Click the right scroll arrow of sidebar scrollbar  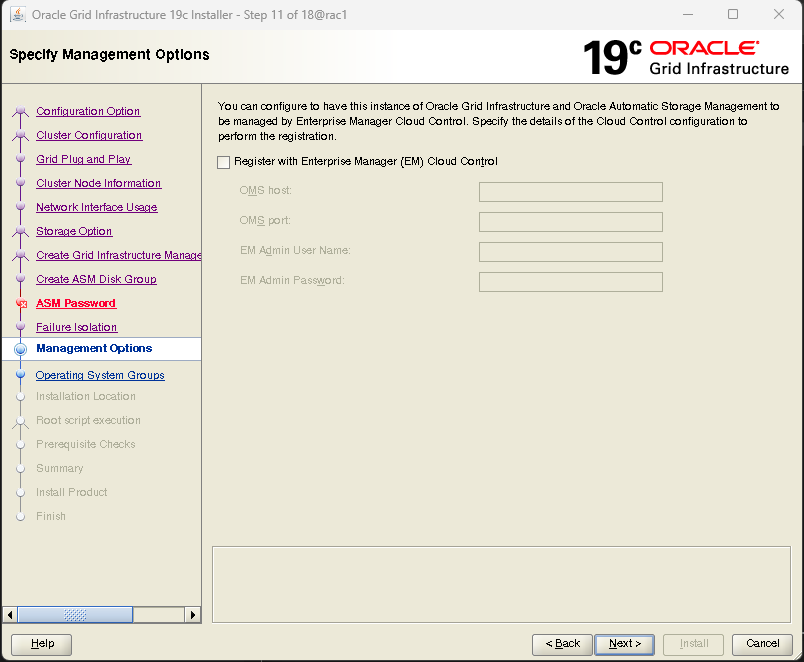pyautogui.click(x=192, y=614)
